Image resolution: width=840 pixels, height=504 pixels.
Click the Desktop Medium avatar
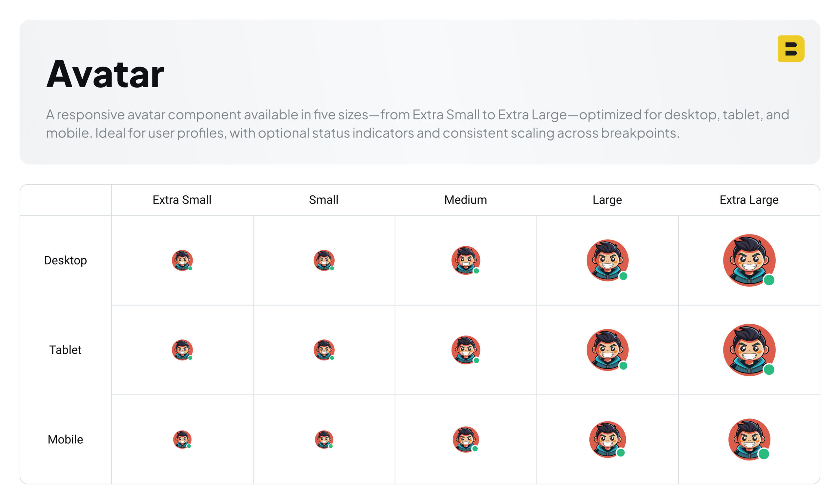(466, 260)
